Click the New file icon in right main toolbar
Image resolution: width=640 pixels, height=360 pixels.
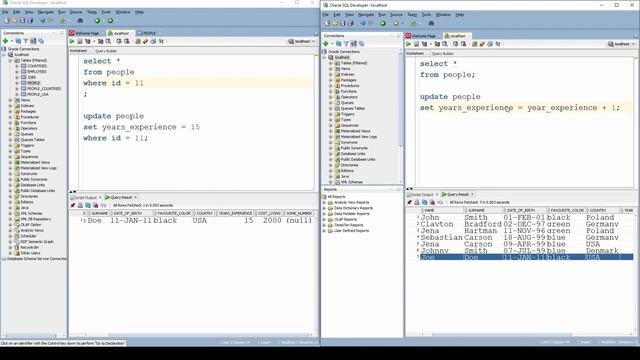coord(327,23)
